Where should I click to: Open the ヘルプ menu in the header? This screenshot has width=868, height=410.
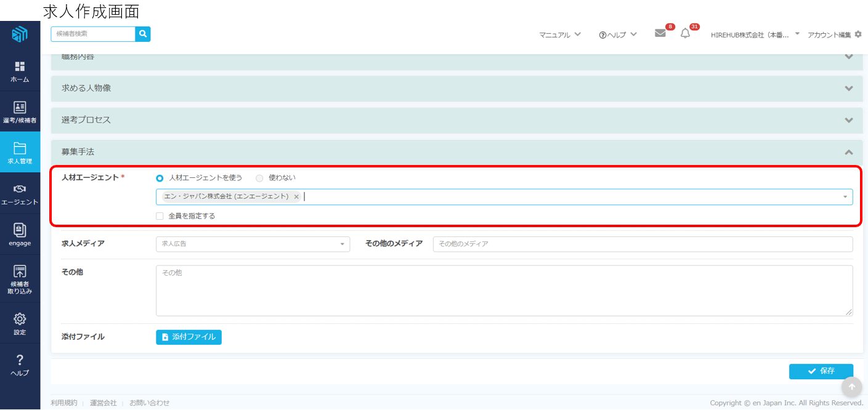coord(617,35)
